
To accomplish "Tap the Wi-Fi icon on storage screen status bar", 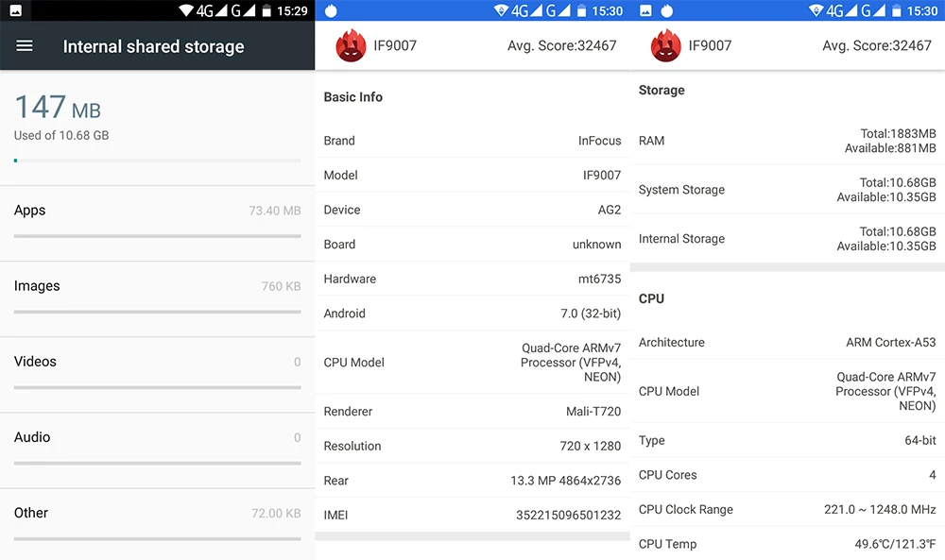I will (x=186, y=10).
